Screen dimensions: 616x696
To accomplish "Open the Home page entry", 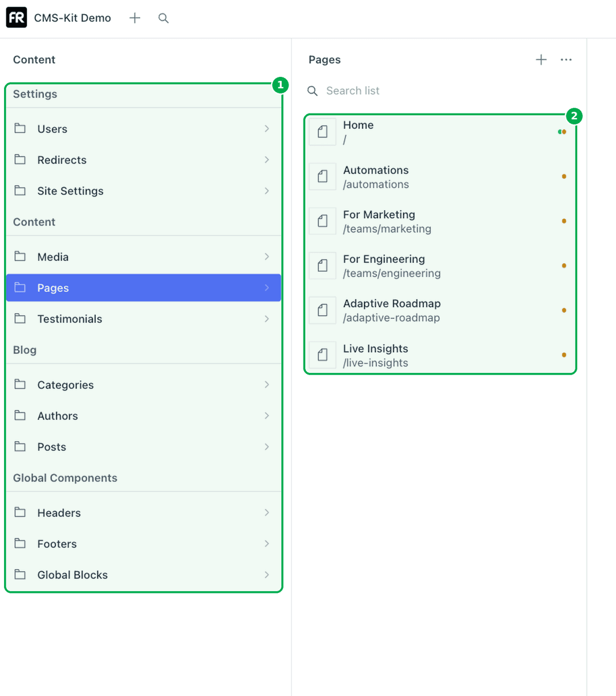I will 440,132.
